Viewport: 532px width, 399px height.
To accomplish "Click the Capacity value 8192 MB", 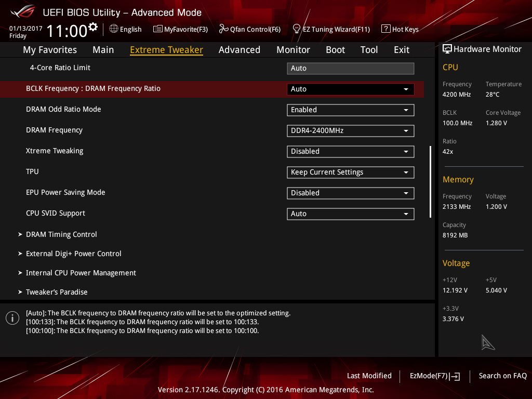I will (455, 235).
